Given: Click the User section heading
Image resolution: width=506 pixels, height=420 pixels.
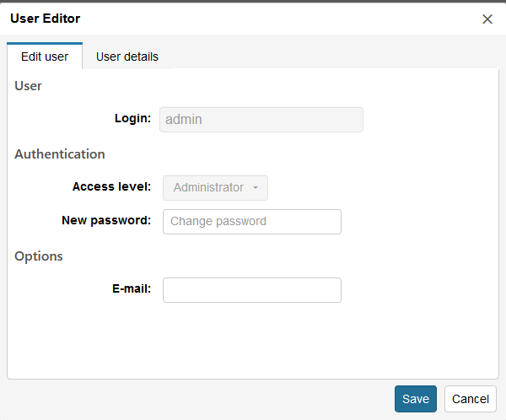Looking at the screenshot, I should (x=29, y=86).
